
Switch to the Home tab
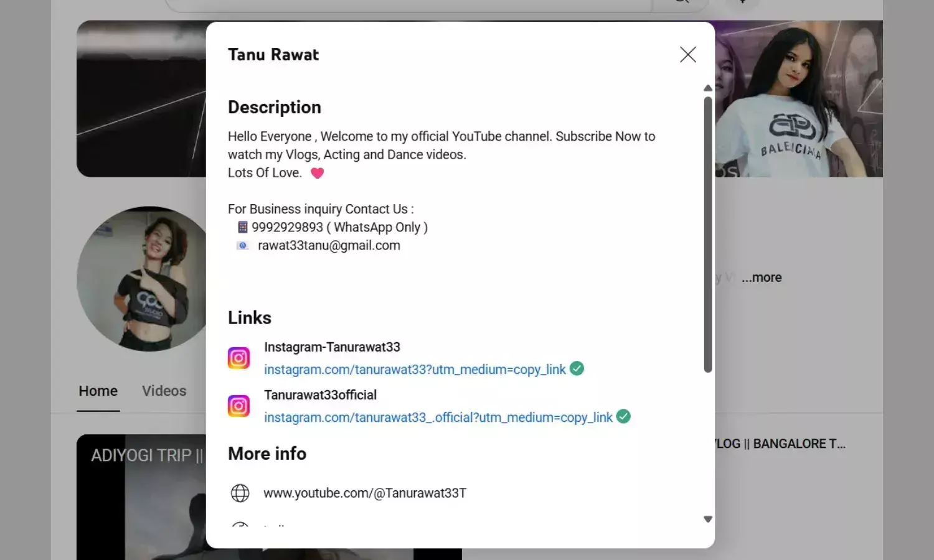pyautogui.click(x=98, y=391)
